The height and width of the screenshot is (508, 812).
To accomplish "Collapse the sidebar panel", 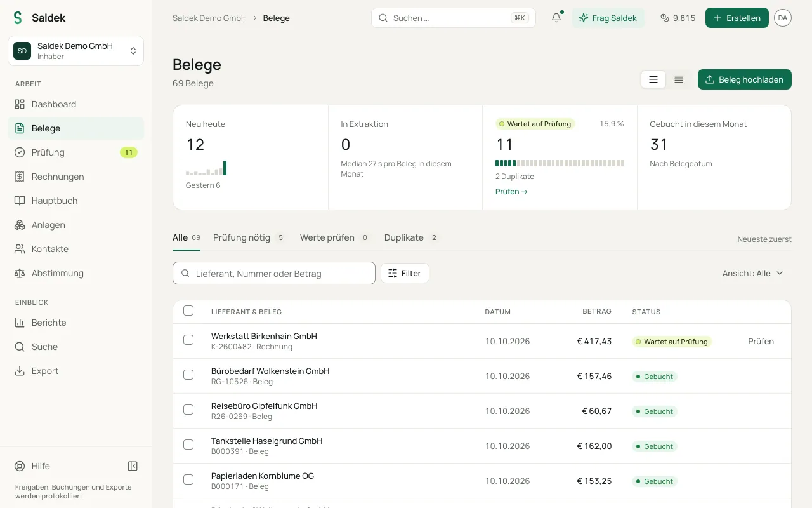I will point(133,466).
